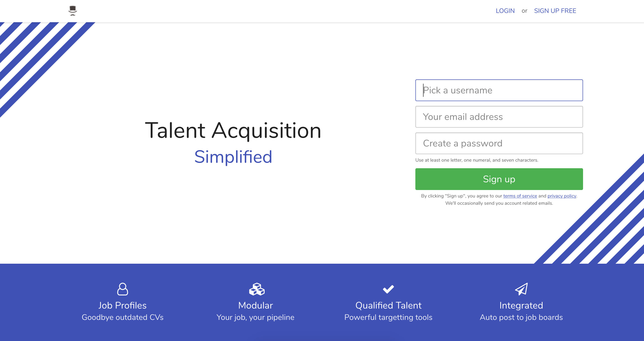
Task: Select the Create a password field
Action: point(499,143)
